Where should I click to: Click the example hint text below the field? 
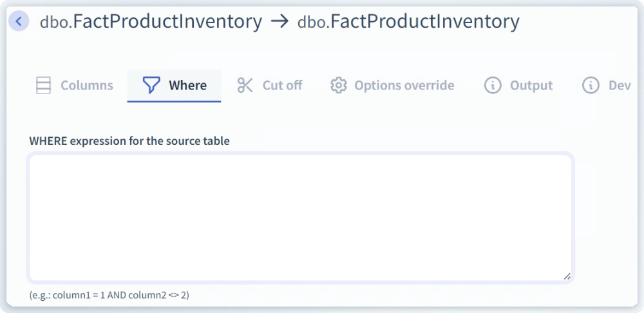point(109,296)
